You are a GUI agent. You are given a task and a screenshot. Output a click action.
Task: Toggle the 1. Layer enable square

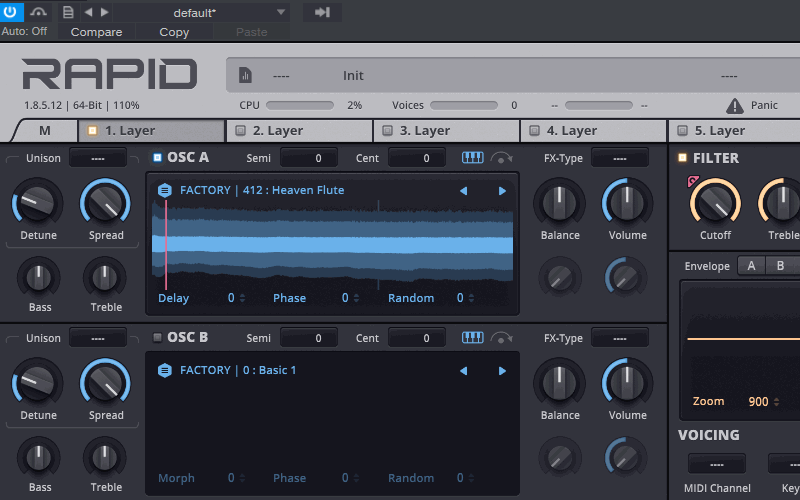(x=92, y=131)
